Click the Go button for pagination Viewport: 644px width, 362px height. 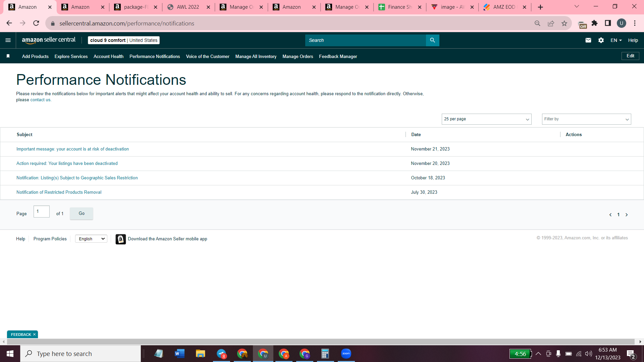82,214
